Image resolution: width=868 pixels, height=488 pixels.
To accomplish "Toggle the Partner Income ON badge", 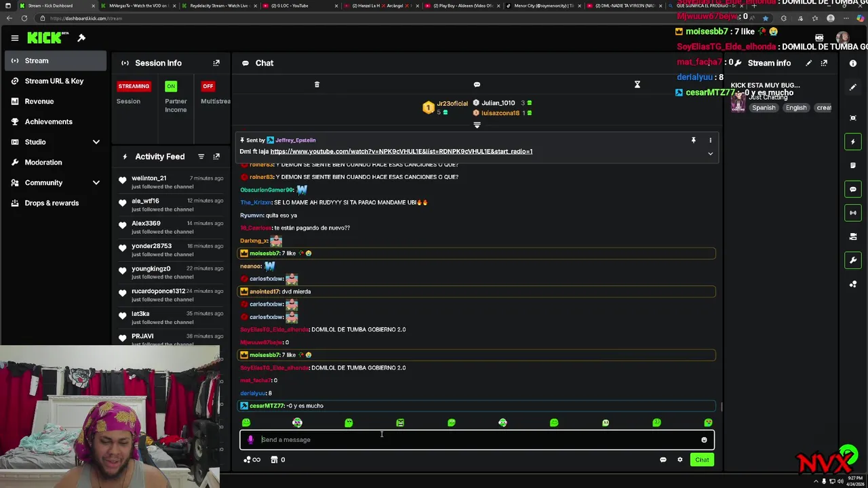I will (x=171, y=86).
